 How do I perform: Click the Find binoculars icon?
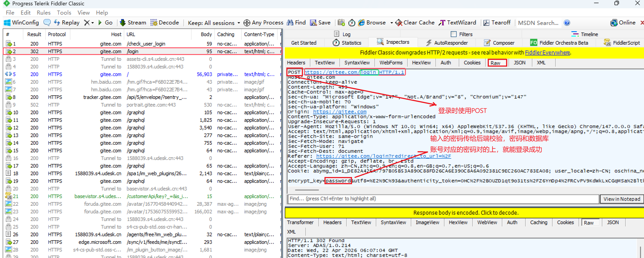(290, 22)
